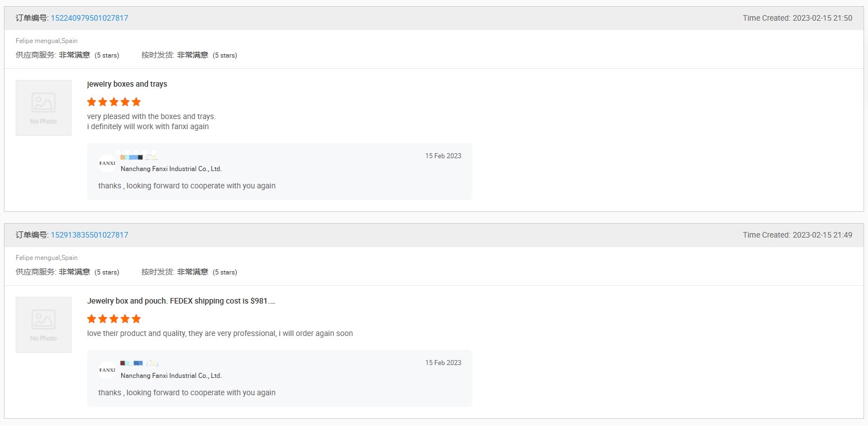The image size is (868, 426).
Task: Click Felipe mengual, Spain on the second order
Action: pyautogui.click(x=46, y=258)
